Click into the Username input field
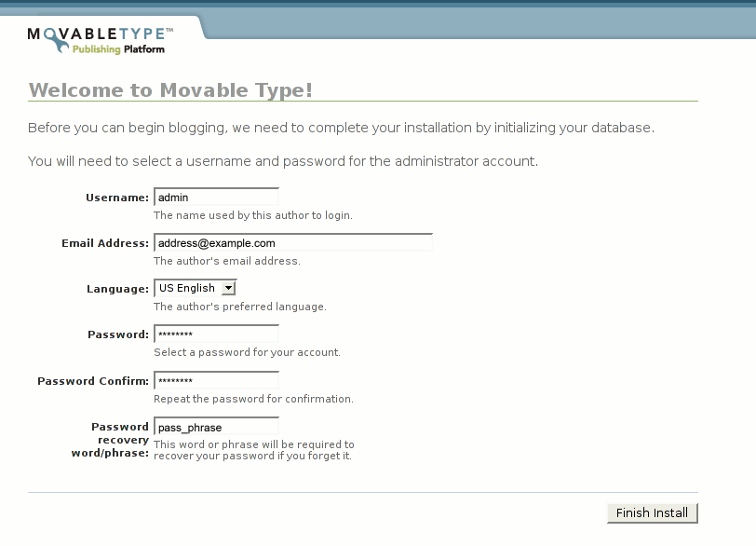756x546 pixels. [x=217, y=198]
